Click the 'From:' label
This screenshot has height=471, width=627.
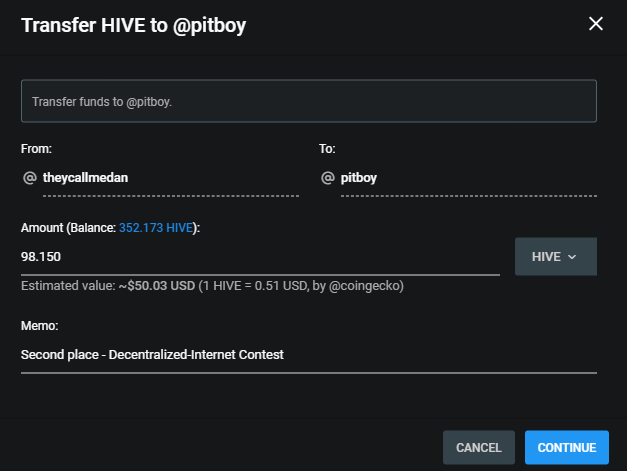(36, 149)
